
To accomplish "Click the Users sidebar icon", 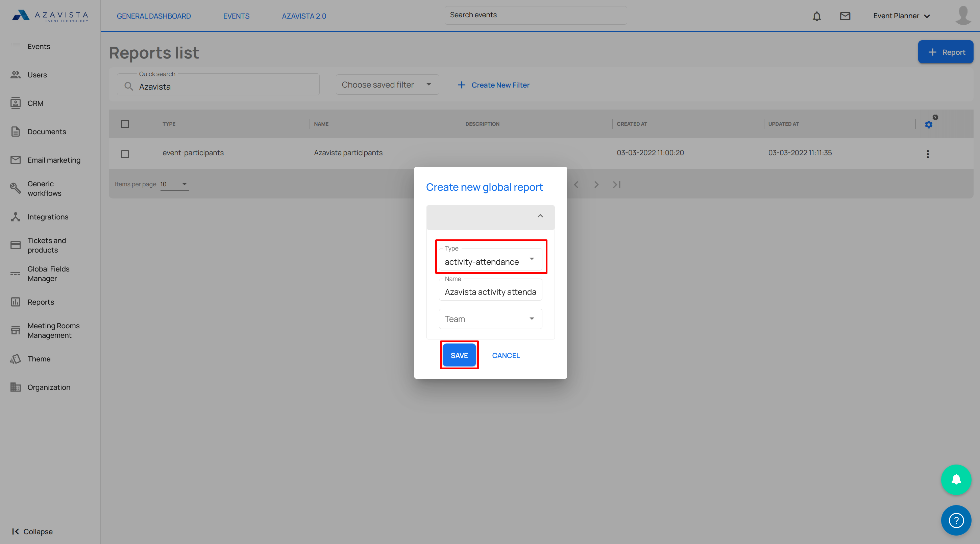I will pos(15,75).
